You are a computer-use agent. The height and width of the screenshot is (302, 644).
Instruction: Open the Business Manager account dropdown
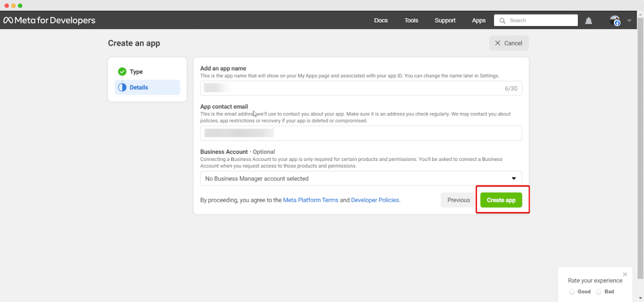click(513, 178)
